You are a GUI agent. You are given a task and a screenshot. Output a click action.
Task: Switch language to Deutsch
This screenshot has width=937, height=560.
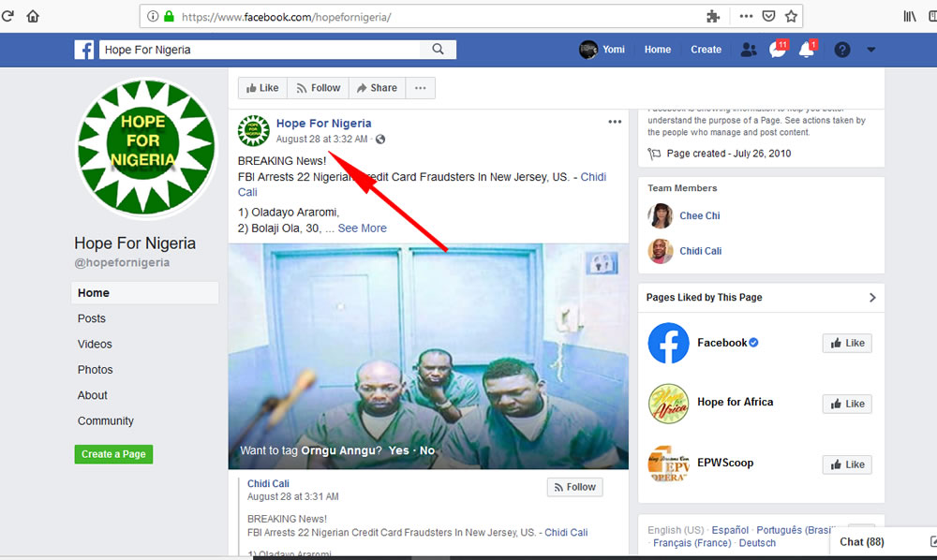(757, 543)
